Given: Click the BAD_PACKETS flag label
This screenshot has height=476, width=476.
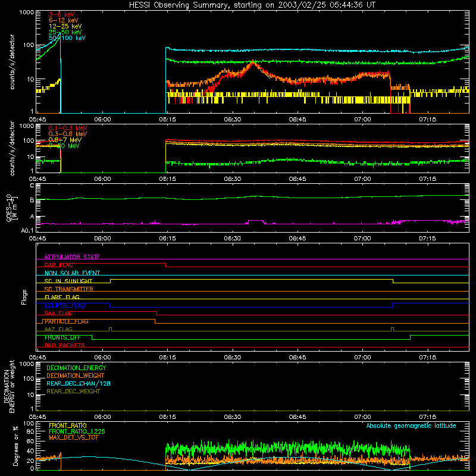Looking at the screenshot, I should point(65,345).
